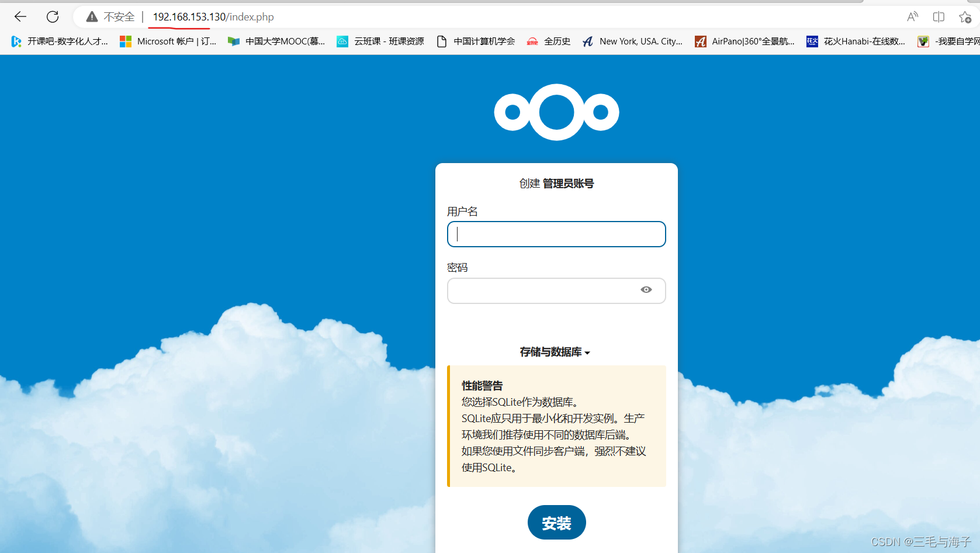The height and width of the screenshot is (553, 980).
Task: Add page to favorites with star icon
Action: [x=965, y=17]
